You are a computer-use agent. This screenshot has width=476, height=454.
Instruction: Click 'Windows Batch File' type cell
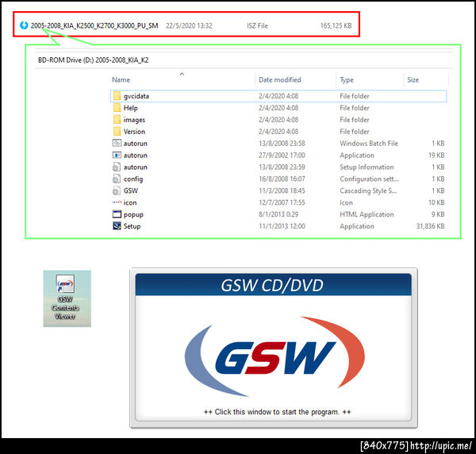click(369, 144)
